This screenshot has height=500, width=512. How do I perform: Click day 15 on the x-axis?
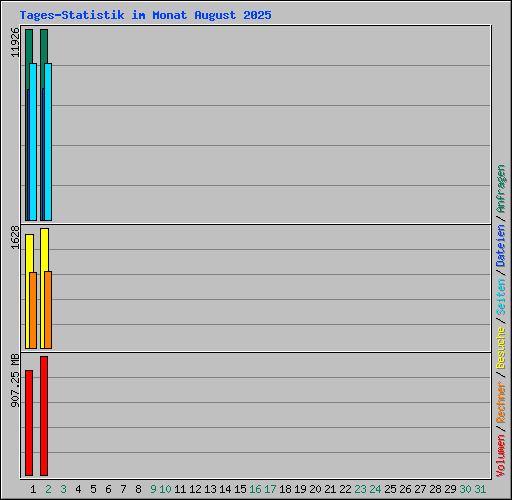click(240, 489)
